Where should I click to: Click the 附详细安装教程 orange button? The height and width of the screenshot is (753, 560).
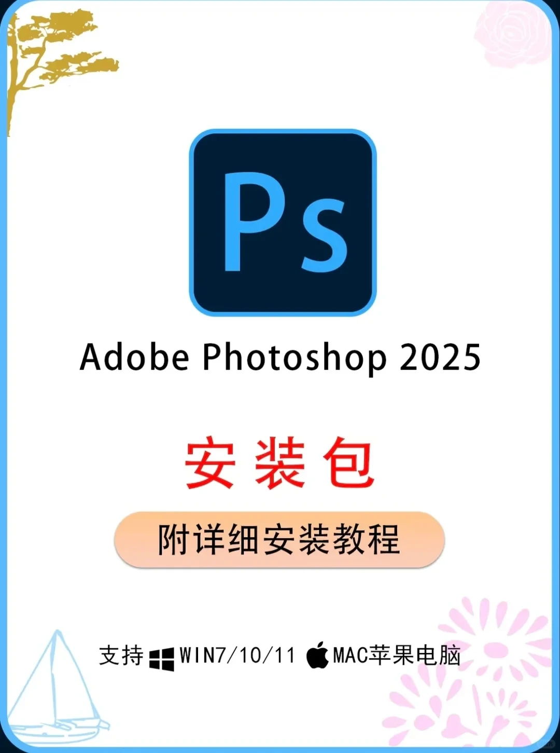[x=279, y=540]
